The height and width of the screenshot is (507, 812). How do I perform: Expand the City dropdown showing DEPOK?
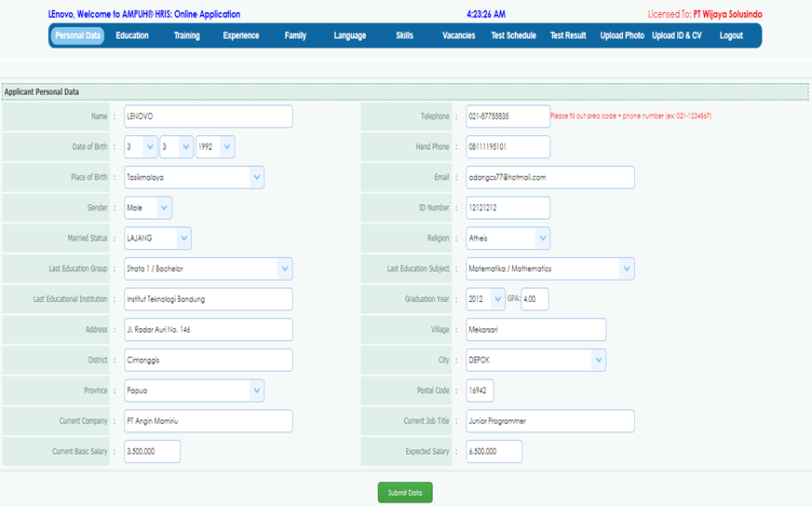point(535,360)
